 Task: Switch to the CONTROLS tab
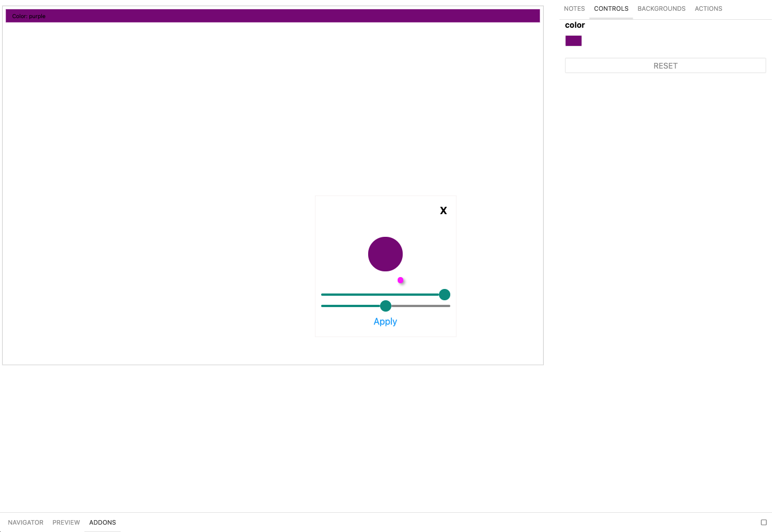click(611, 8)
